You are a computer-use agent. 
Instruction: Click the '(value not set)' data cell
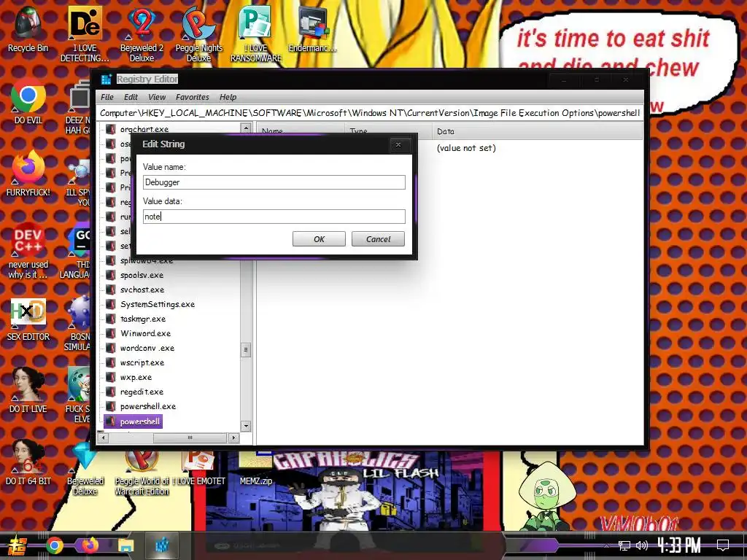[466, 148]
